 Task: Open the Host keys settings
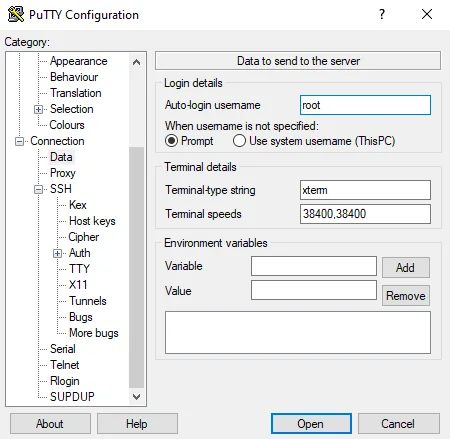92,221
